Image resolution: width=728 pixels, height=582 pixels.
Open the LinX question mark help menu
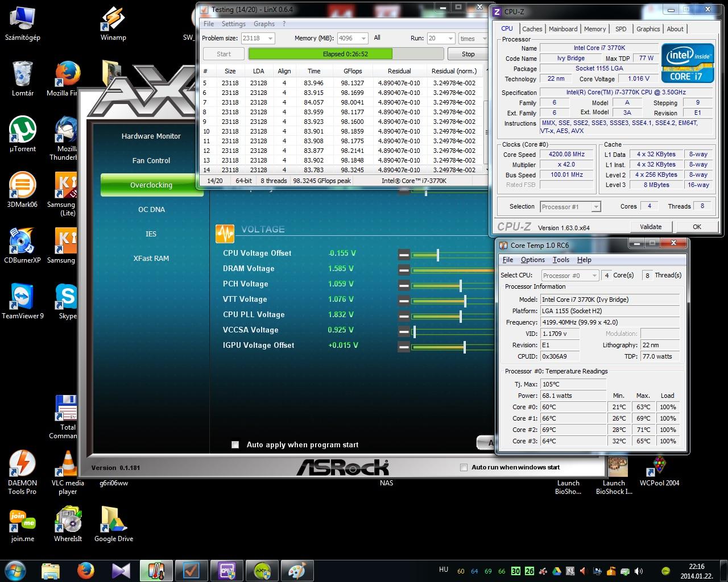284,24
